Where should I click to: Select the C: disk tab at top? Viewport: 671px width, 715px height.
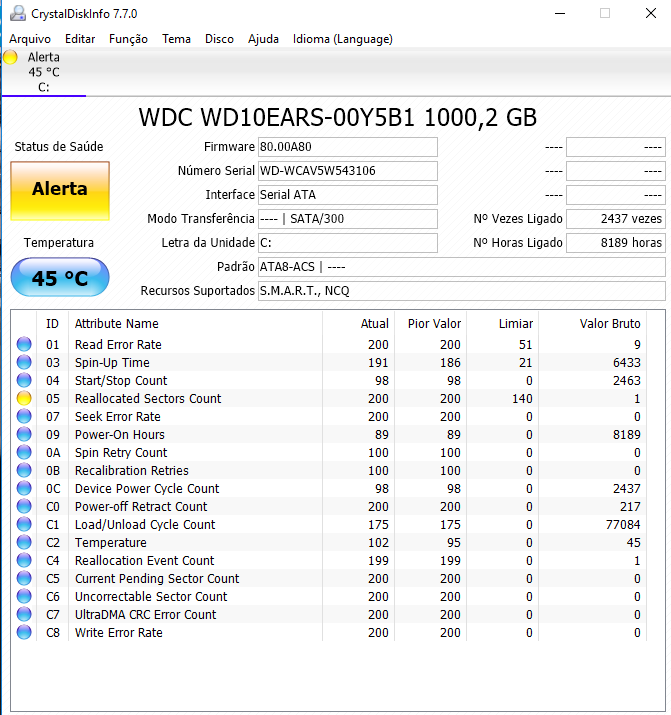tap(44, 72)
